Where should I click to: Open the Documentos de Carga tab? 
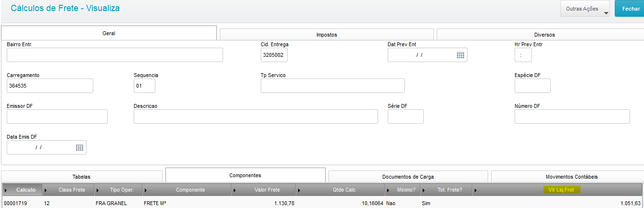pyautogui.click(x=408, y=177)
